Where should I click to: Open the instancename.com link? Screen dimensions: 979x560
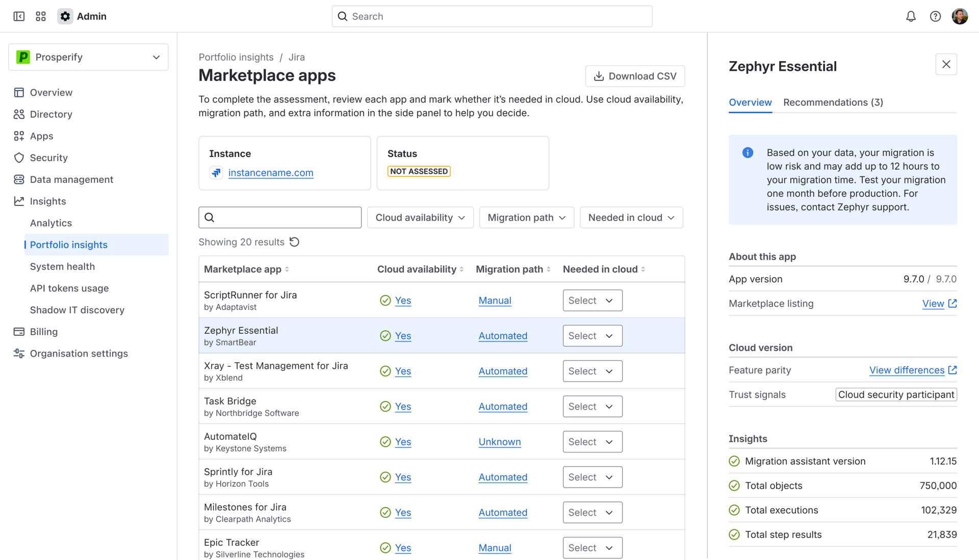tap(271, 173)
